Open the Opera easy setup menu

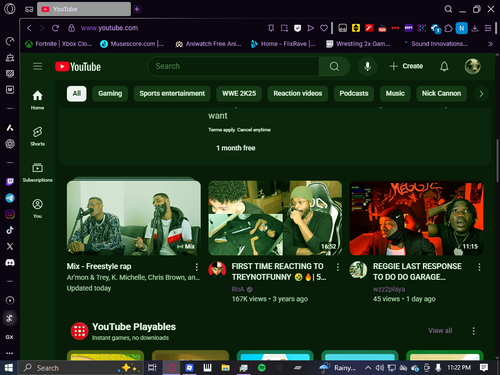tap(488, 28)
